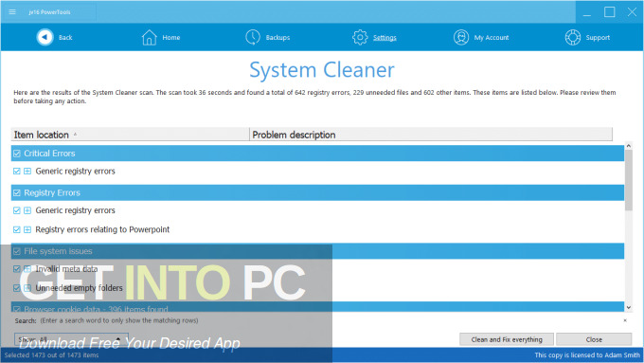Image resolution: width=644 pixels, height=363 pixels.
Task: Click the My Account person icon
Action: click(x=461, y=37)
